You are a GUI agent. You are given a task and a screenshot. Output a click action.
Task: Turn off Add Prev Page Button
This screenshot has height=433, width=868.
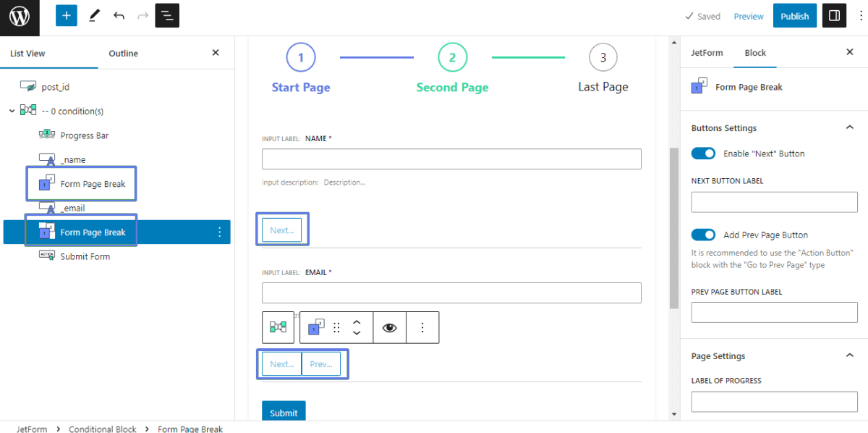[x=703, y=235]
